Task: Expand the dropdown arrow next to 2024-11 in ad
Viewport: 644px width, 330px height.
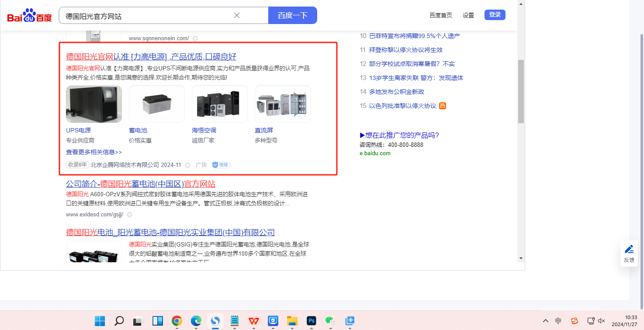Action: pyautogui.click(x=188, y=165)
